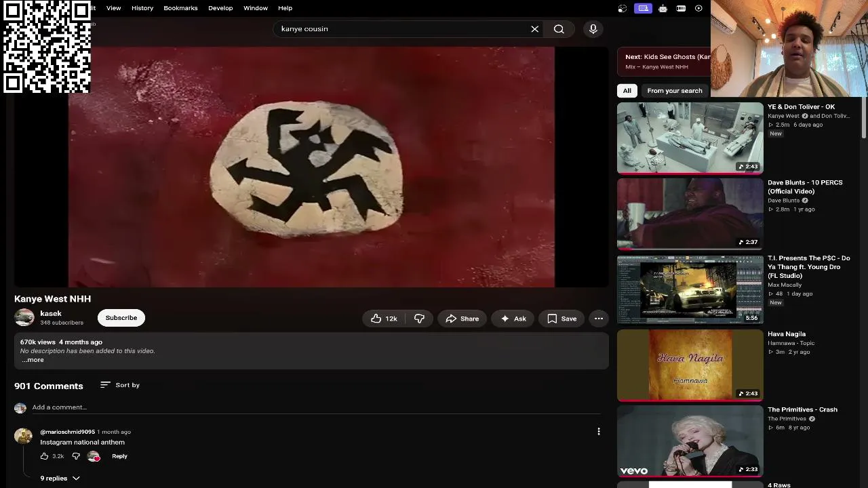The image size is (868, 488).
Task: Open the video's more actions ellipsis menu
Action: coord(599,319)
